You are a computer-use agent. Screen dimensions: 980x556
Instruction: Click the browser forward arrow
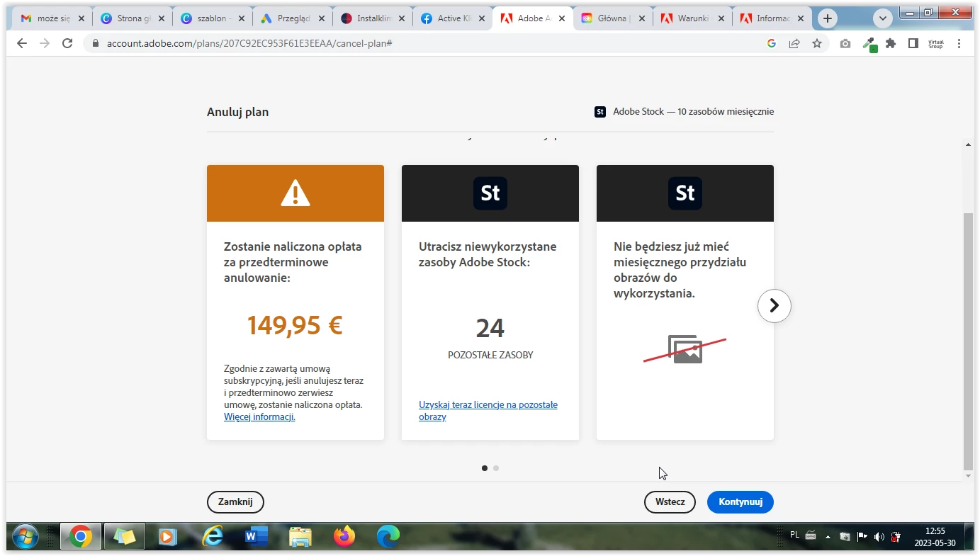(x=45, y=43)
